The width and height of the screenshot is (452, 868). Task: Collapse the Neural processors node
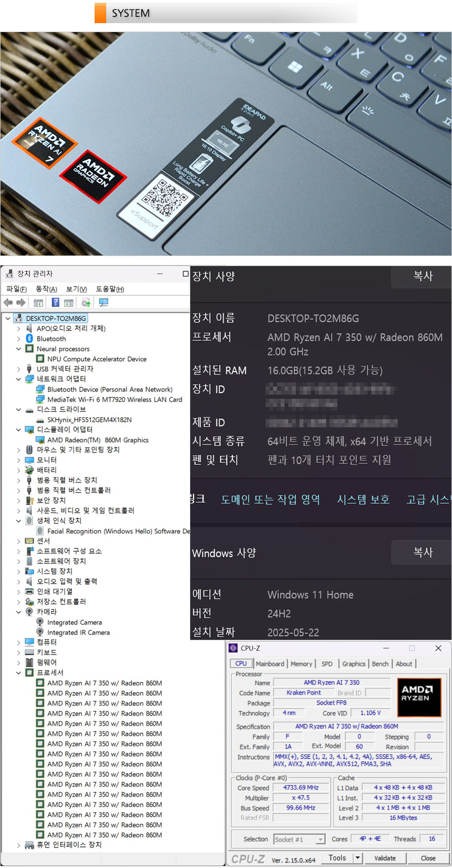click(x=19, y=349)
